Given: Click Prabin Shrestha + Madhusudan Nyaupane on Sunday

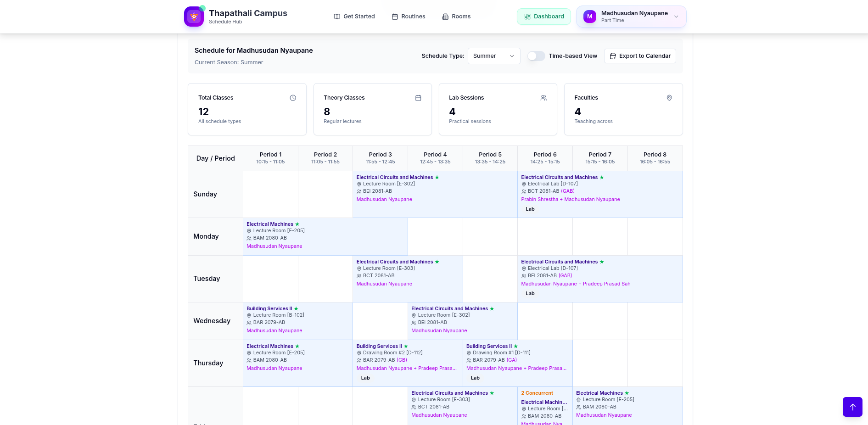Looking at the screenshot, I should click(571, 199).
